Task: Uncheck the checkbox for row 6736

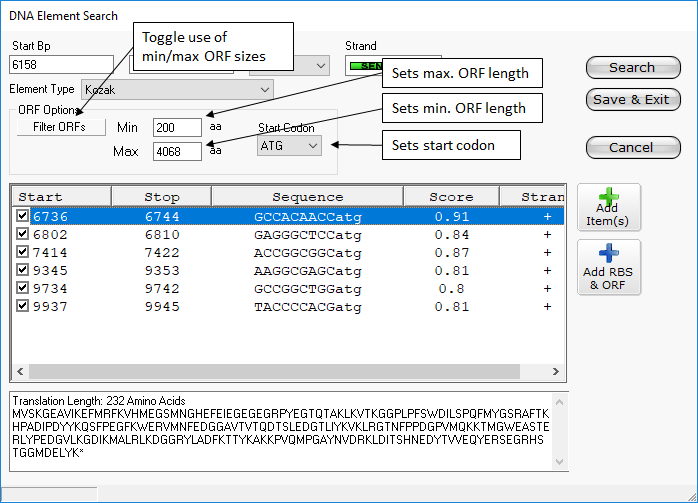Action: click(22, 216)
